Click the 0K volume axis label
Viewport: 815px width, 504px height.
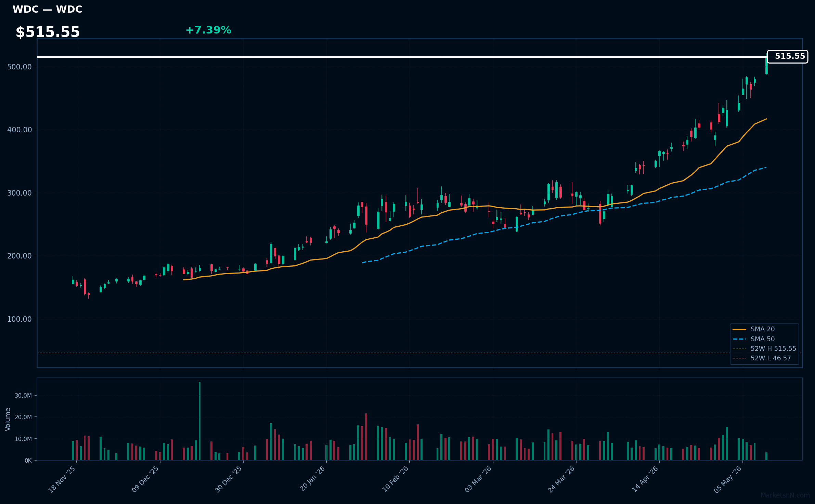pos(28,461)
